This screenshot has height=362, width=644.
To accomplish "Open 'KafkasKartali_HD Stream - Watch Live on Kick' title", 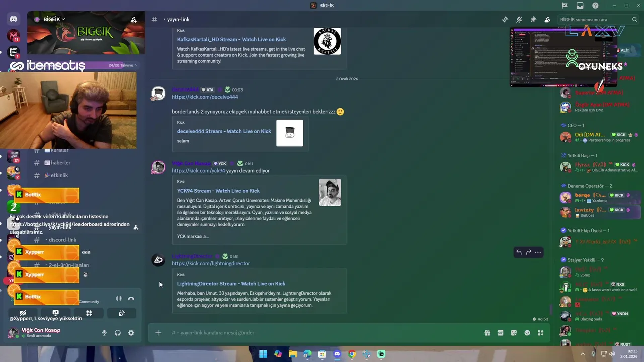I will (x=231, y=39).
